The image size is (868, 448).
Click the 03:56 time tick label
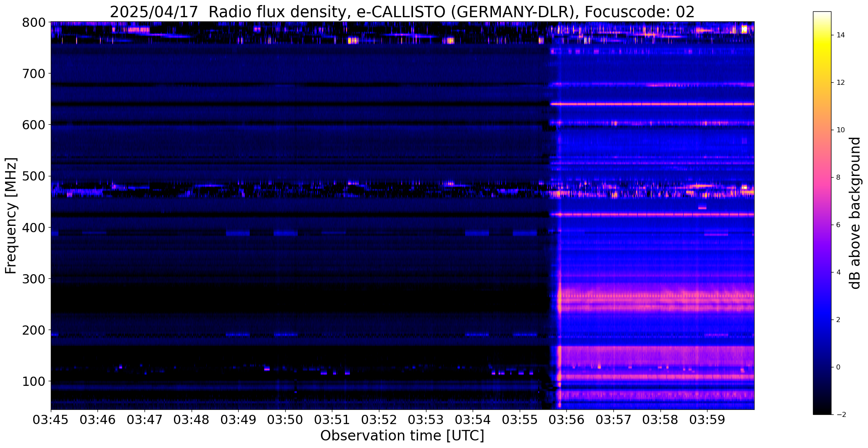[567, 420]
